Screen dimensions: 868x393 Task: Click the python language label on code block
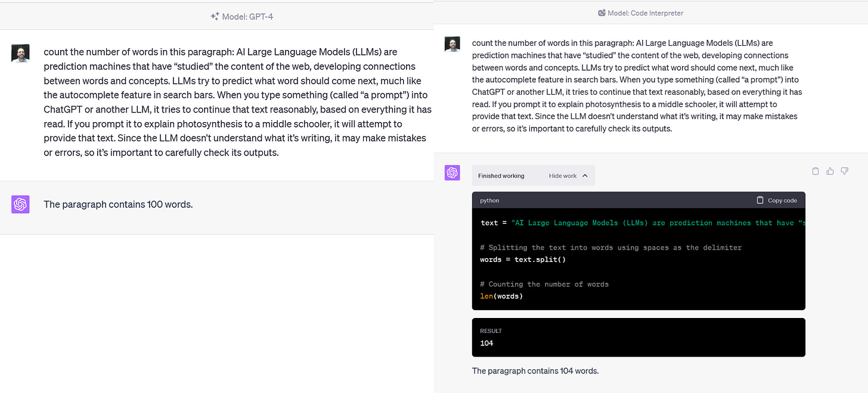pyautogui.click(x=489, y=200)
